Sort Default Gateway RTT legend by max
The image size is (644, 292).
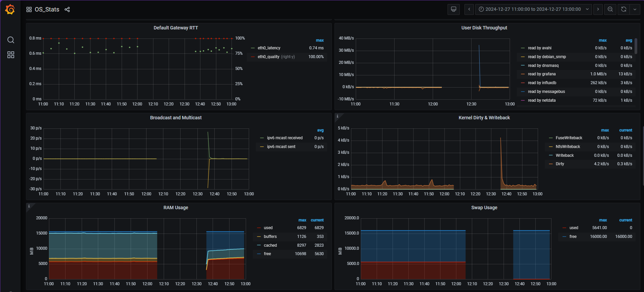click(x=320, y=40)
